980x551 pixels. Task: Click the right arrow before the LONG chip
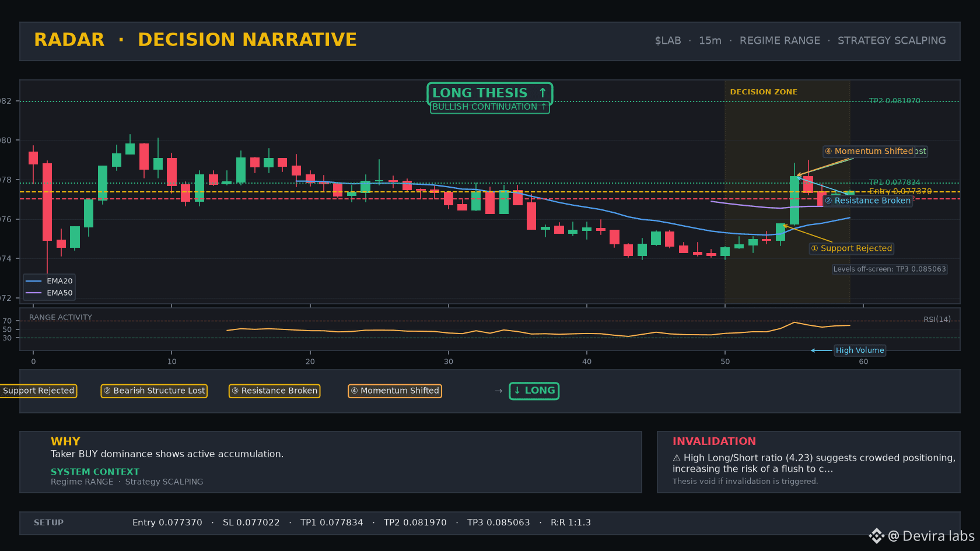tap(498, 391)
